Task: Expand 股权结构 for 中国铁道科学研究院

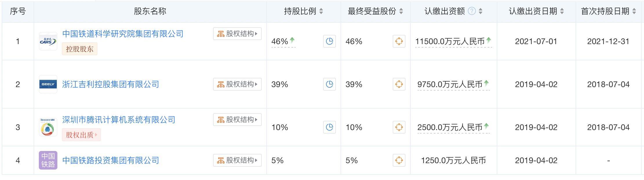Action: pyautogui.click(x=237, y=34)
